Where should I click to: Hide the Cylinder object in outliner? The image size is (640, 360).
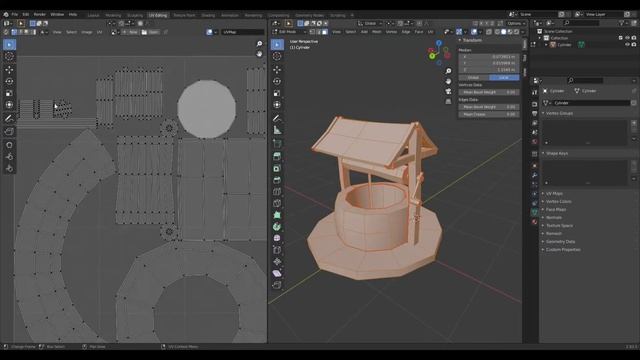[x=627, y=44]
